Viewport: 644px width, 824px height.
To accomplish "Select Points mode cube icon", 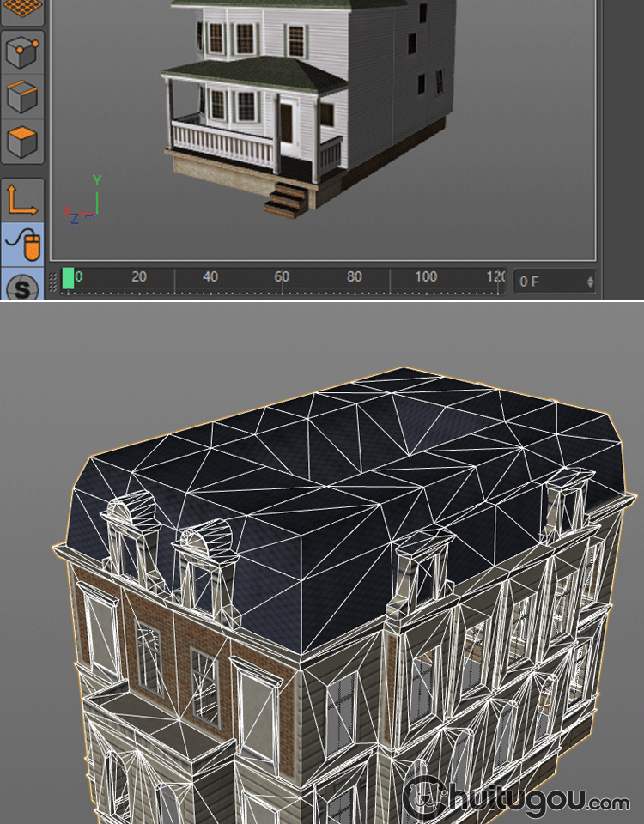I will coord(21,53).
